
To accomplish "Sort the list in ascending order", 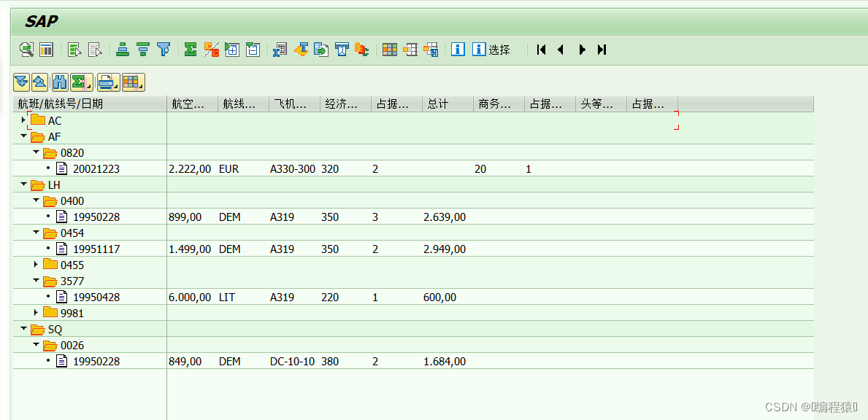I will [x=123, y=50].
